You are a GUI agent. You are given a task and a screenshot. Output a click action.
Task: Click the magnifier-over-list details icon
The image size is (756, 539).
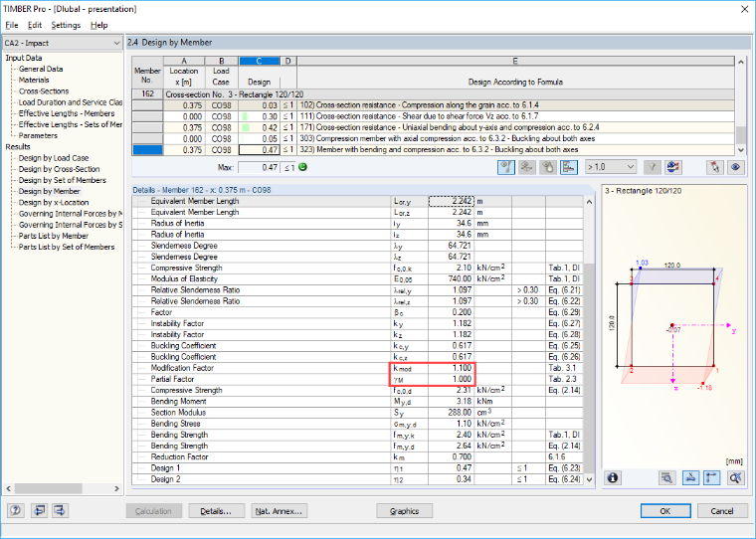tap(666, 477)
